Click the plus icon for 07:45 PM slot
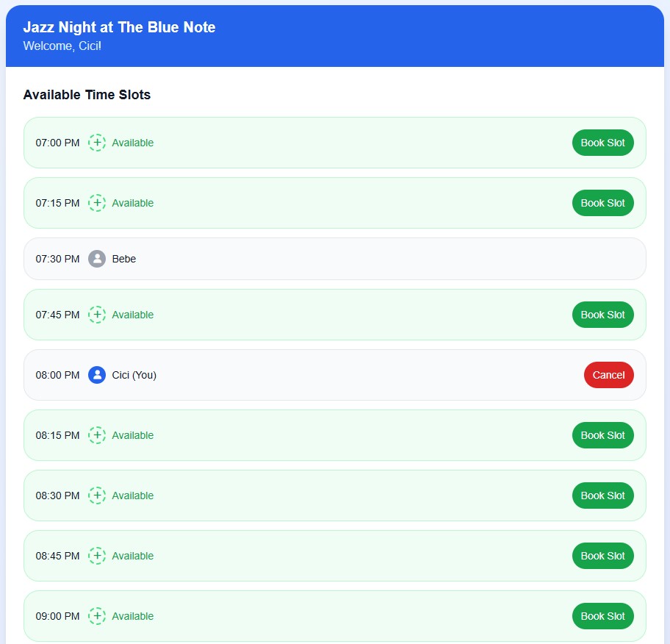The height and width of the screenshot is (644, 670). point(97,315)
